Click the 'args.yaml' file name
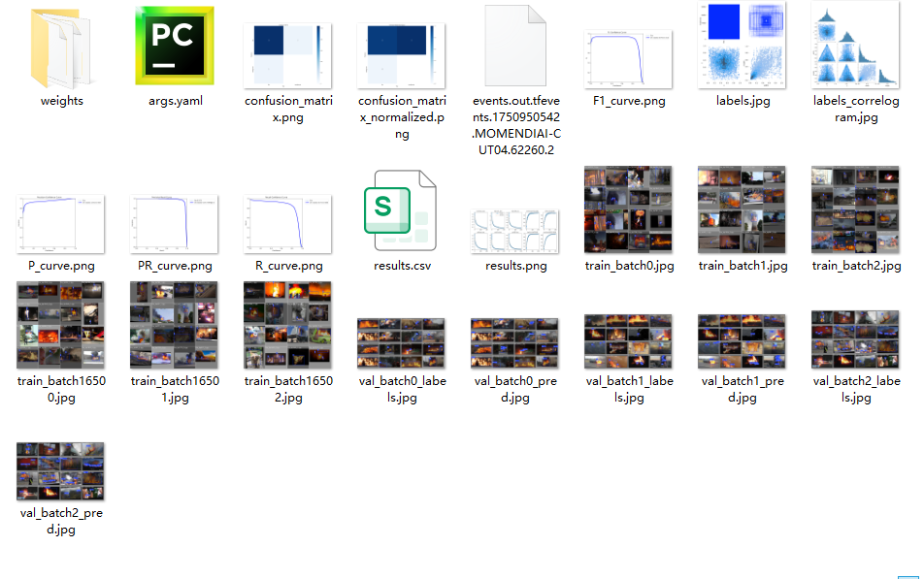The height and width of the screenshot is (579, 924). (175, 101)
